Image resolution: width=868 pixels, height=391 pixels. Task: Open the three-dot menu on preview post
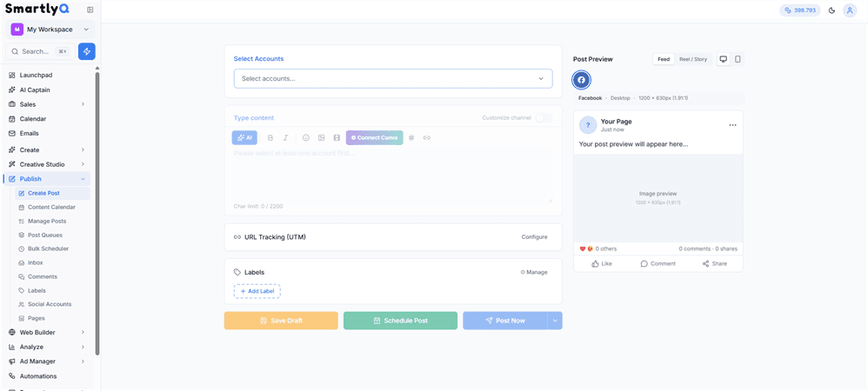pyautogui.click(x=733, y=125)
